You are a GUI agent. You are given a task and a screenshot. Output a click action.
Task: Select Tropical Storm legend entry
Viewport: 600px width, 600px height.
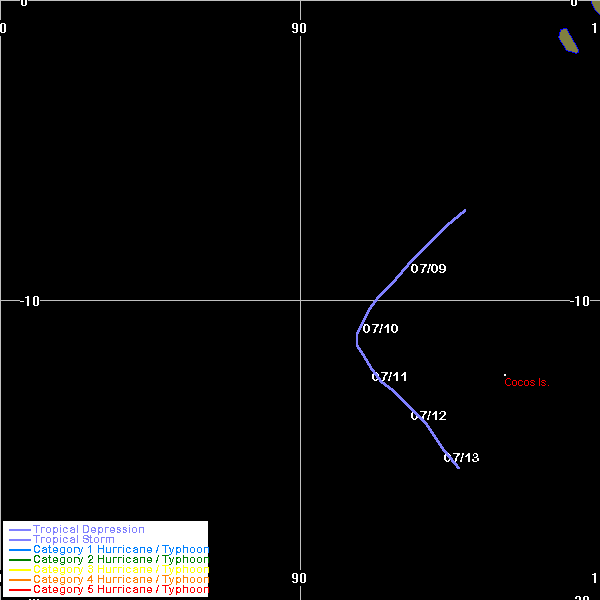click(x=73, y=539)
